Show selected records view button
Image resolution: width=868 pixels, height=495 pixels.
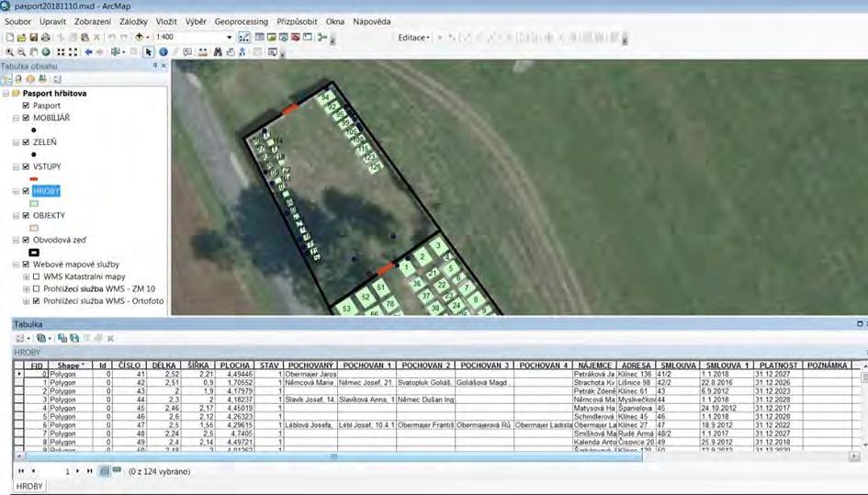[117, 470]
